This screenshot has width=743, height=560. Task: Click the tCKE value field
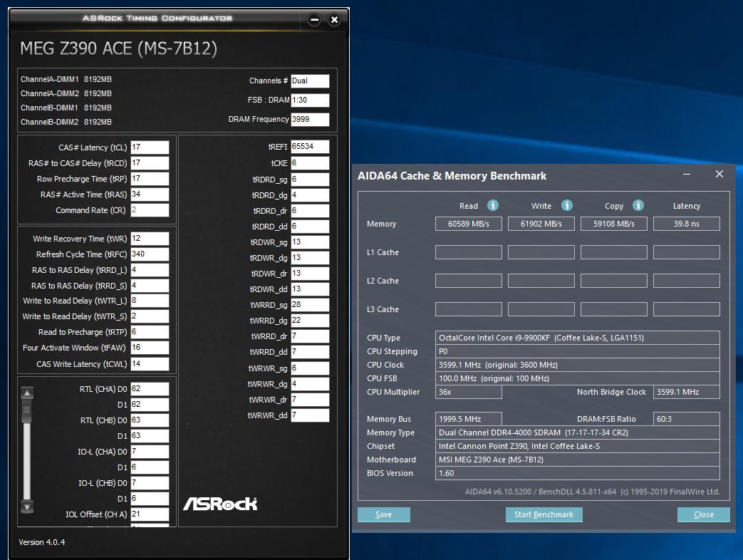pos(310,163)
